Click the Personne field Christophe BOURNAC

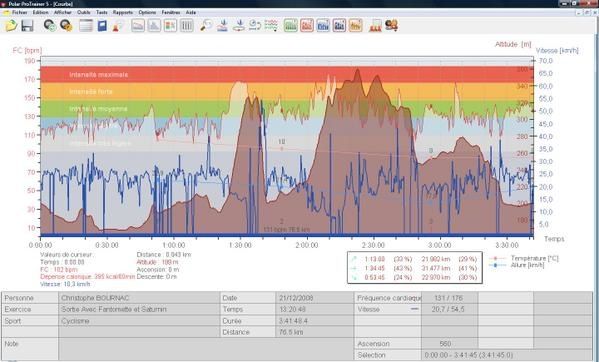139,298
